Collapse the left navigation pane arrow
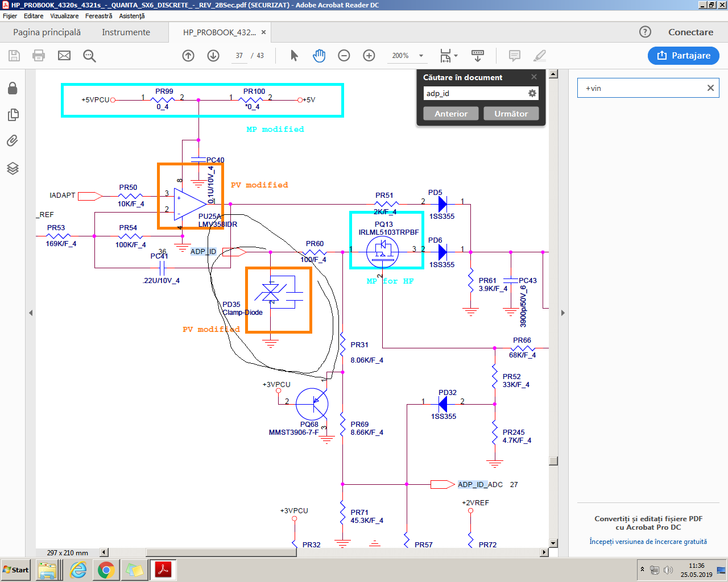The height and width of the screenshot is (582, 728). pos(31,313)
